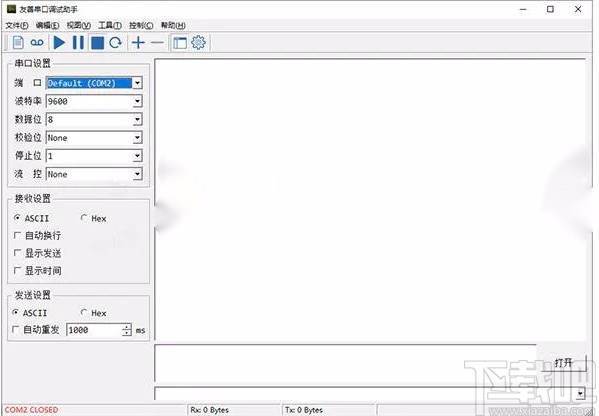Click the 1000 ms interval spinner arrows
This screenshot has width=599, height=416.
pyautogui.click(x=126, y=330)
